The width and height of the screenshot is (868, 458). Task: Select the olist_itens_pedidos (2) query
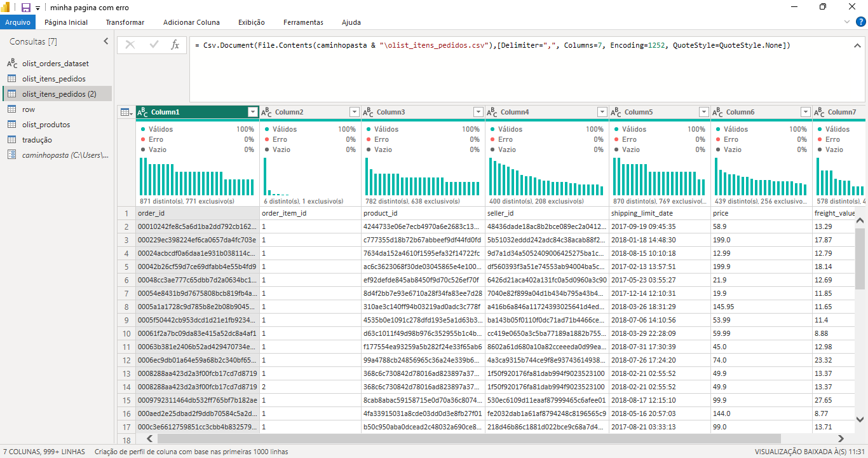click(57, 94)
